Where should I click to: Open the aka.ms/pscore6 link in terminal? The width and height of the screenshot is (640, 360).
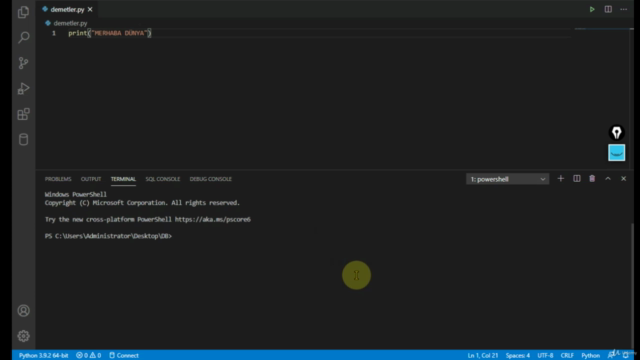point(213,220)
